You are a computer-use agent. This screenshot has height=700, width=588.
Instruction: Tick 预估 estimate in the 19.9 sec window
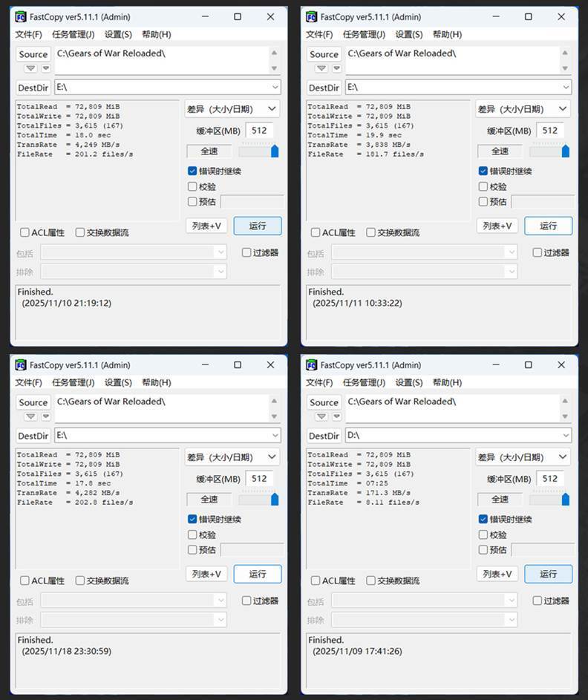[483, 202]
